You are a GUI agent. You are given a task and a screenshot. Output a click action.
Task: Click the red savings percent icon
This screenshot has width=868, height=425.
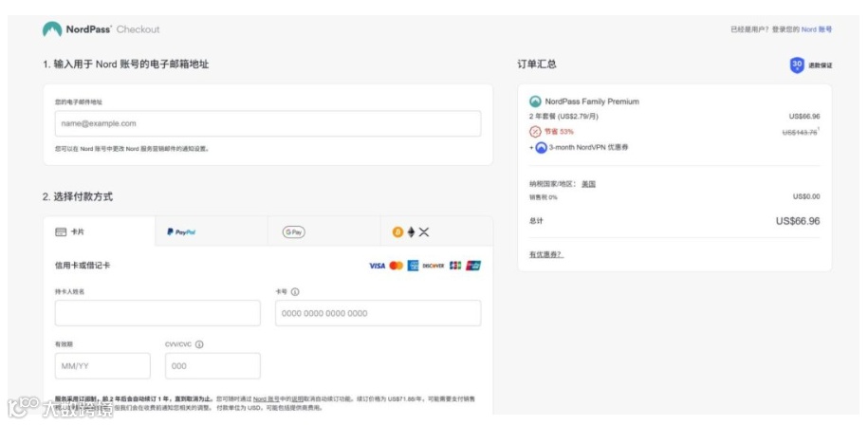(535, 132)
